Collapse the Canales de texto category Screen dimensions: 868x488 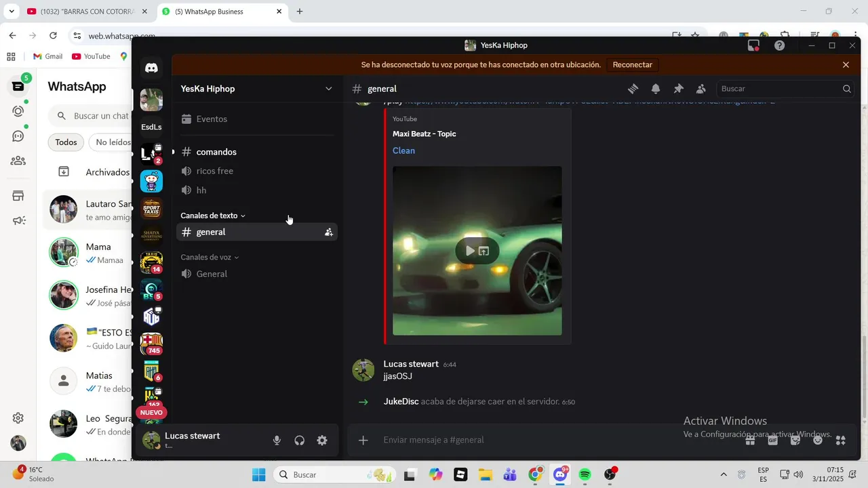pos(212,216)
